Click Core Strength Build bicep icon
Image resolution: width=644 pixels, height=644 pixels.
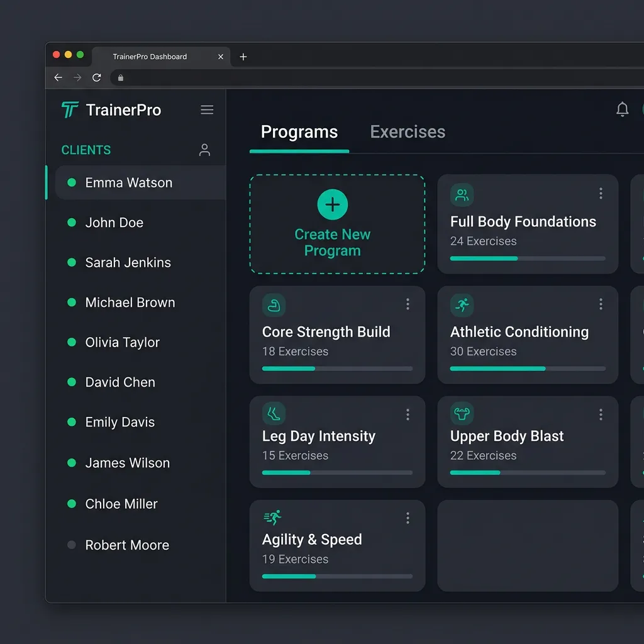coord(274,305)
